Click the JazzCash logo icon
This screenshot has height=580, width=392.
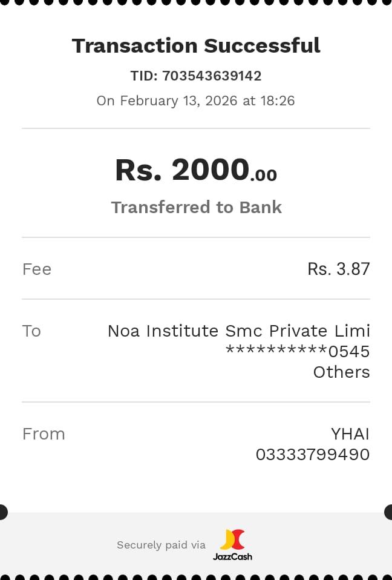click(x=232, y=539)
